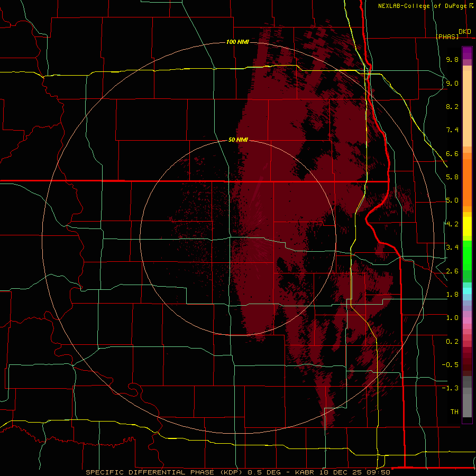Pick the gray band of the color scale

pyautogui.click(x=467, y=398)
